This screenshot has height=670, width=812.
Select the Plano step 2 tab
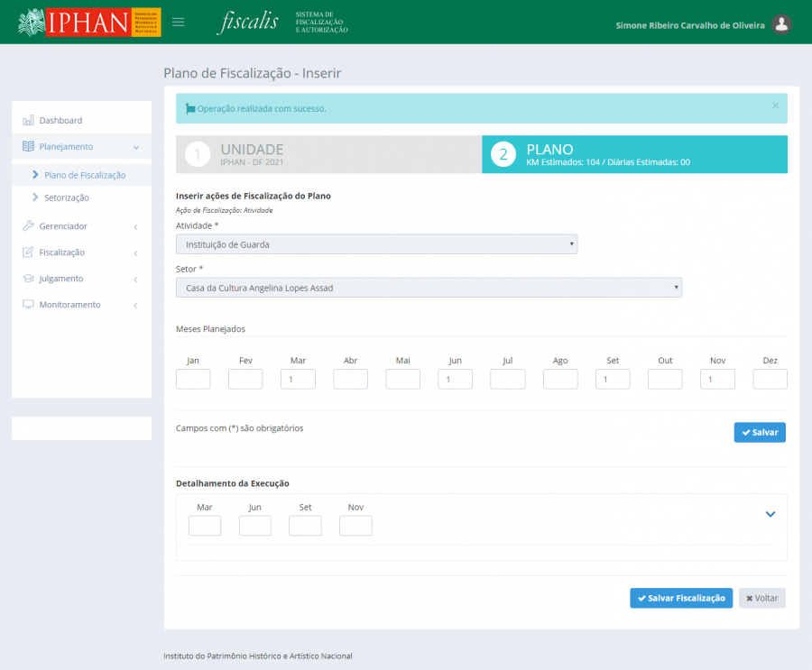click(634, 154)
